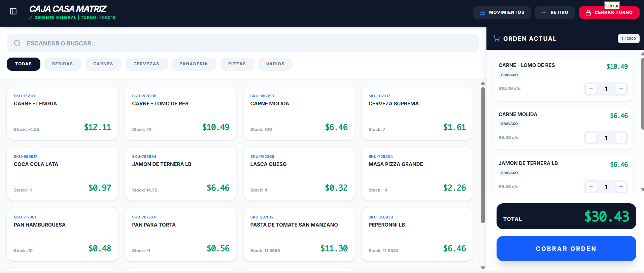Remove one Carne Molida from order
The width and height of the screenshot is (644, 273).
coord(591,138)
